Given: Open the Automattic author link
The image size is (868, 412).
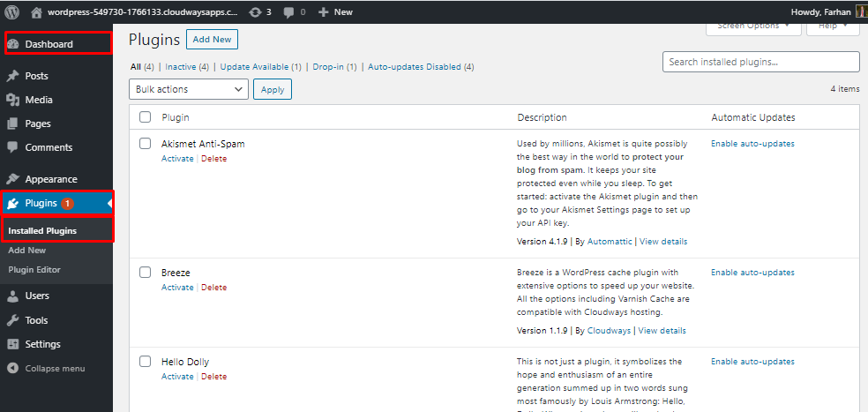Looking at the screenshot, I should click(610, 242).
